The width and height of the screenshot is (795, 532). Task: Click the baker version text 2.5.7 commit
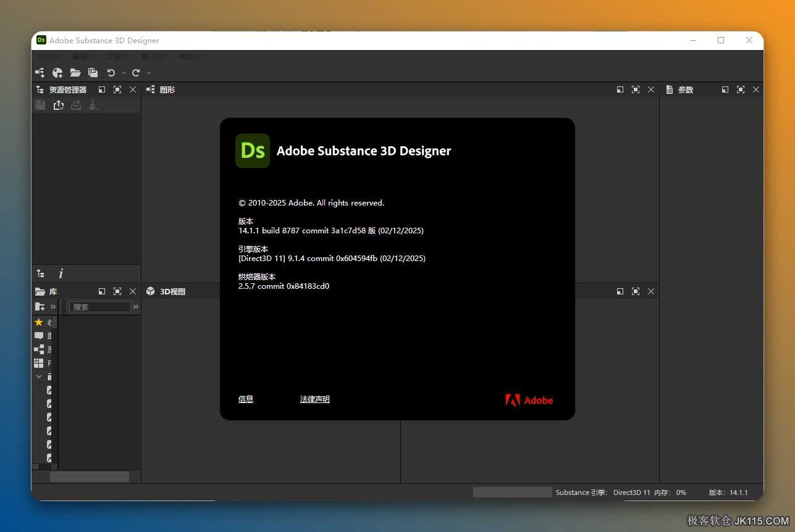(284, 286)
